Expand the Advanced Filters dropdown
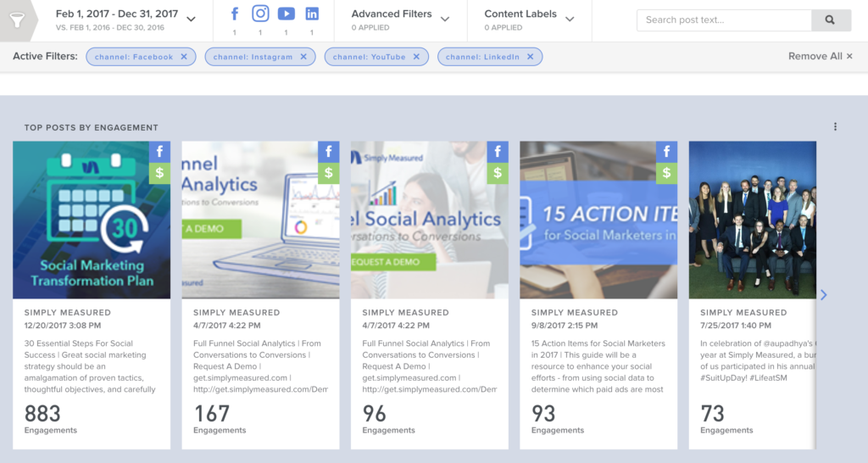The width and height of the screenshot is (868, 463). click(445, 20)
